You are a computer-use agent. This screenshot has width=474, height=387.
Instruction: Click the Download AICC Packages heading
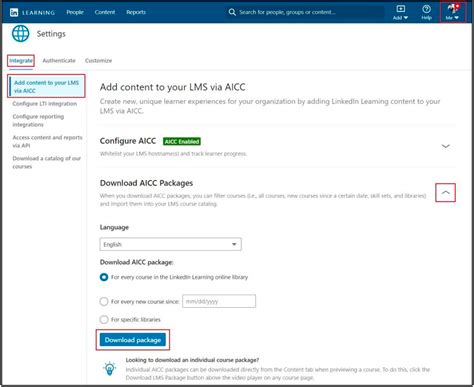point(146,183)
